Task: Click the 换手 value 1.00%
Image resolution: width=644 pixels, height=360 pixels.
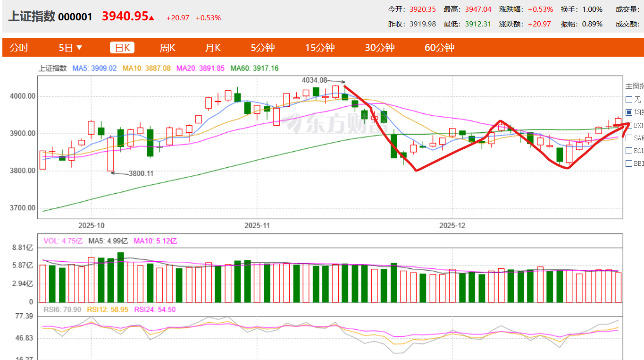Action: [592, 9]
